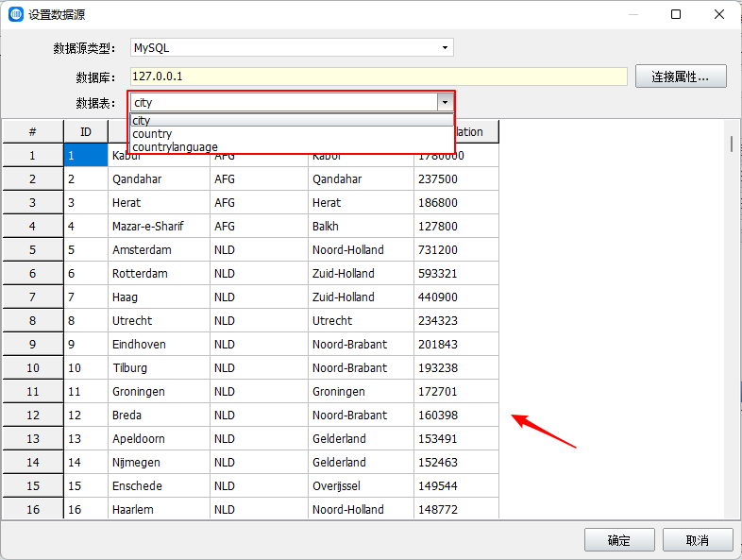Screen dimensions: 742x560
Task: Click the vertical scrollbar thumb
Action: [x=732, y=144]
